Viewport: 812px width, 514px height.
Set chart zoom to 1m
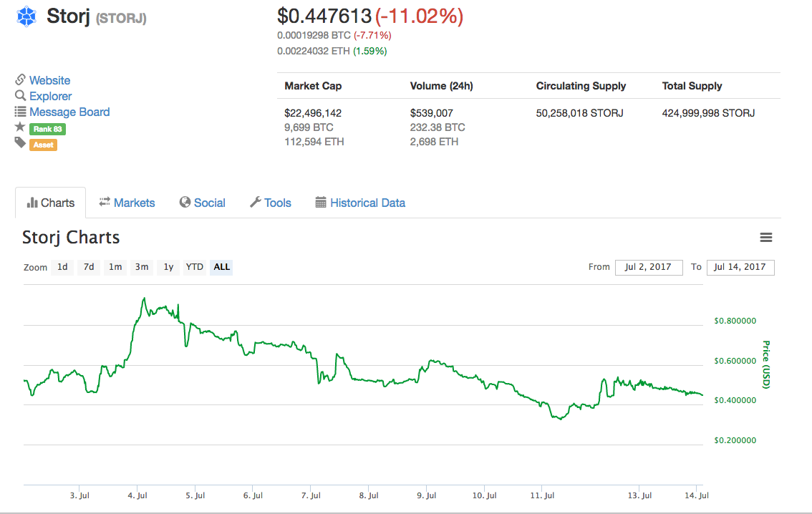point(115,267)
